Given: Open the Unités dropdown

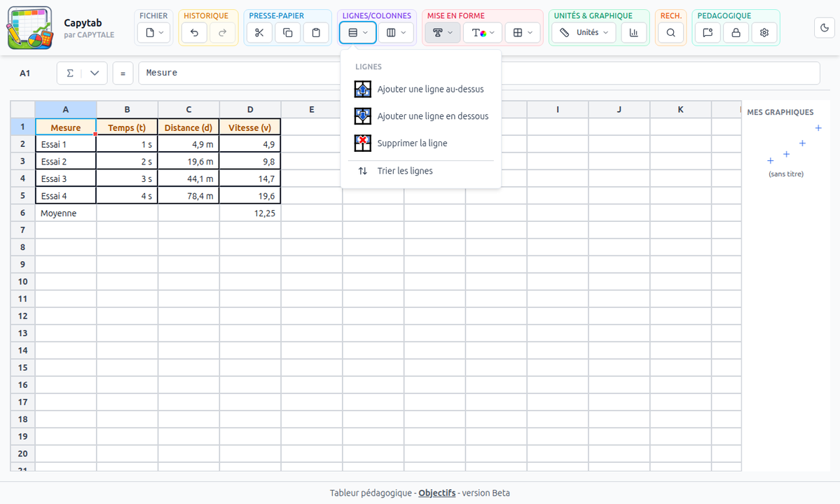Looking at the screenshot, I should pyautogui.click(x=584, y=33).
